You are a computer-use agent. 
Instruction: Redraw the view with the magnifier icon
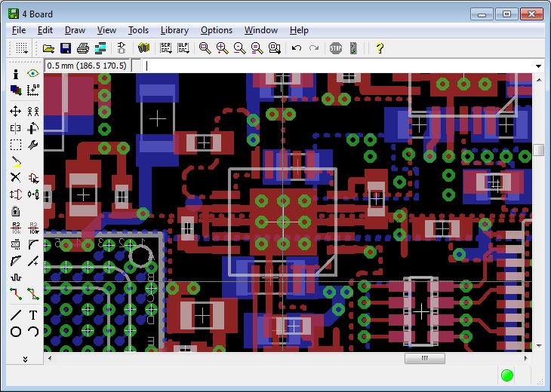pos(257,47)
